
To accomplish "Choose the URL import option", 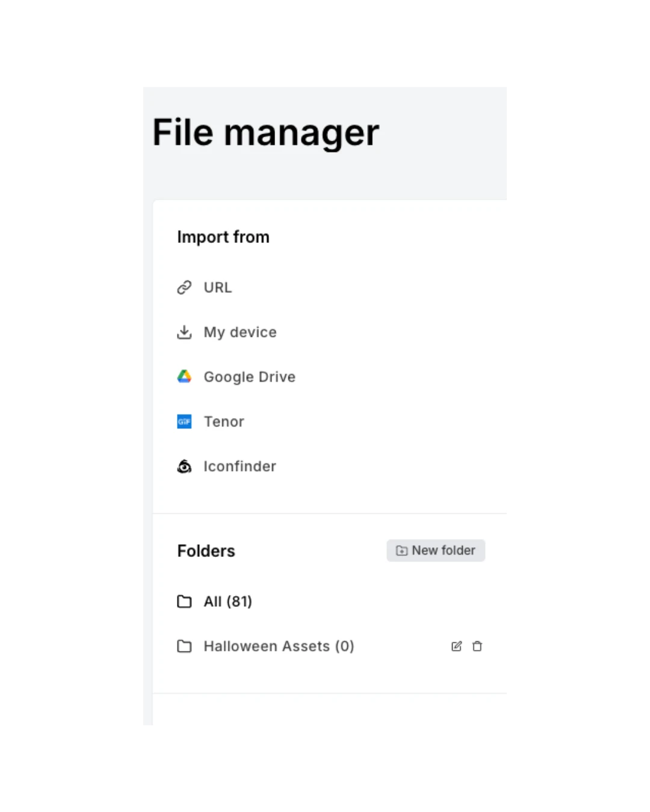I will click(218, 288).
